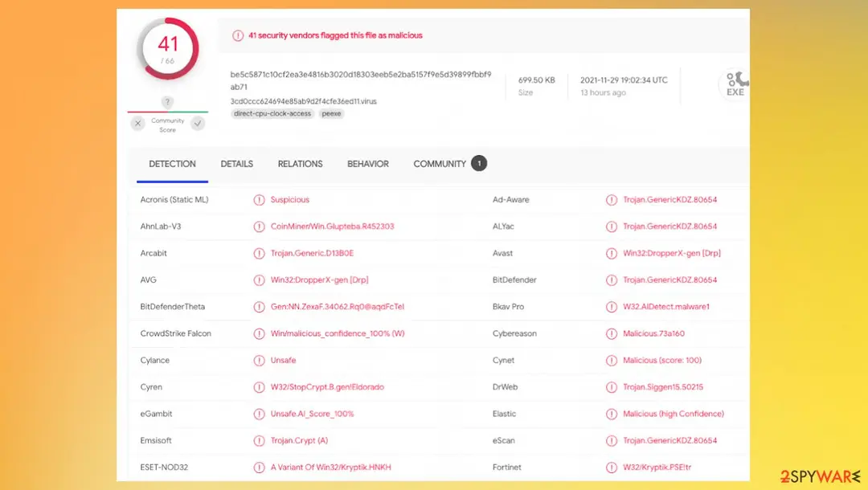Screen dimensions: 868x490
Task: Click the Trojan.Siggen15.50215 result
Action: tap(663, 387)
